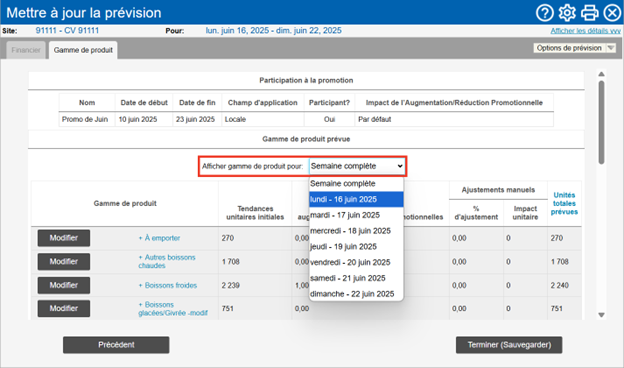This screenshot has width=624, height=368.
Task: Click scrollbar down arrow
Action: [x=601, y=315]
